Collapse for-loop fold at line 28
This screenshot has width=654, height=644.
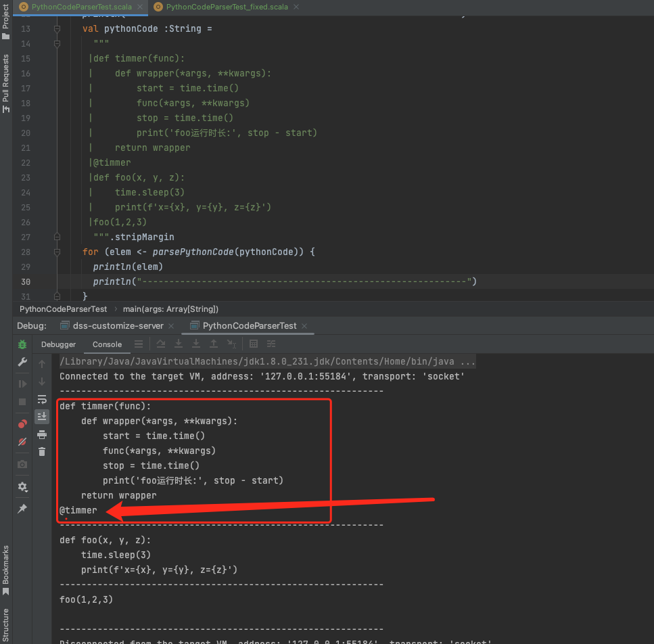[x=57, y=252]
